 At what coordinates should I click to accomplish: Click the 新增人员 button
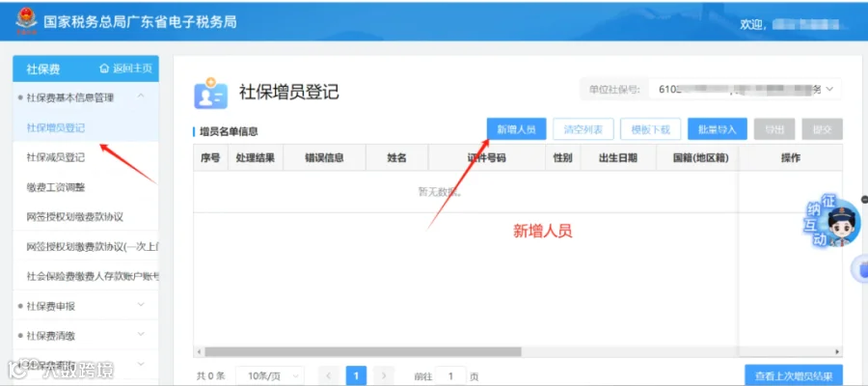[x=517, y=129]
